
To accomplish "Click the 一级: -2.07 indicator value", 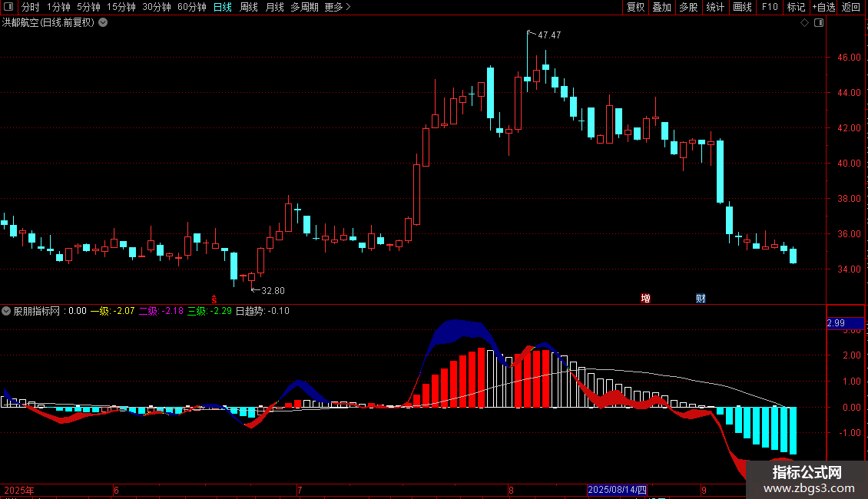I will pos(112,311).
